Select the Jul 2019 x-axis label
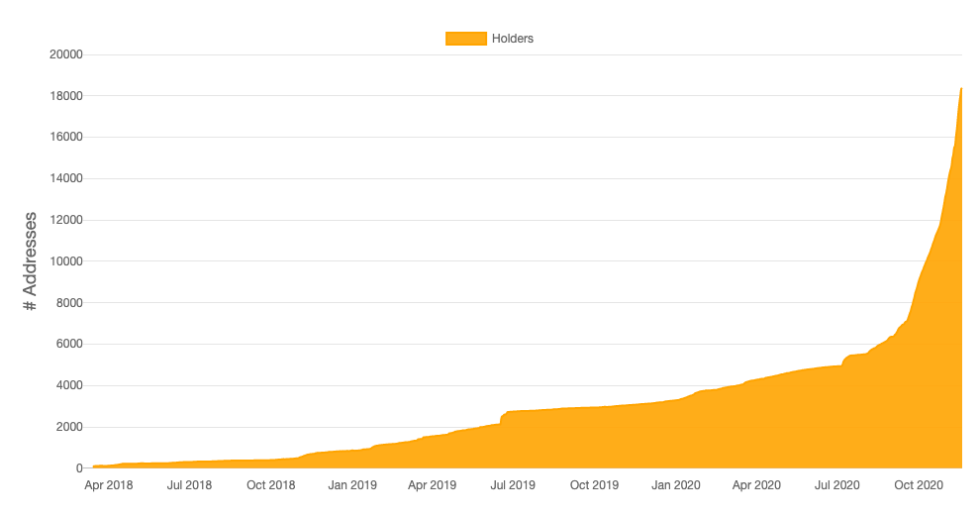This screenshot has height=517, width=980. [x=513, y=485]
